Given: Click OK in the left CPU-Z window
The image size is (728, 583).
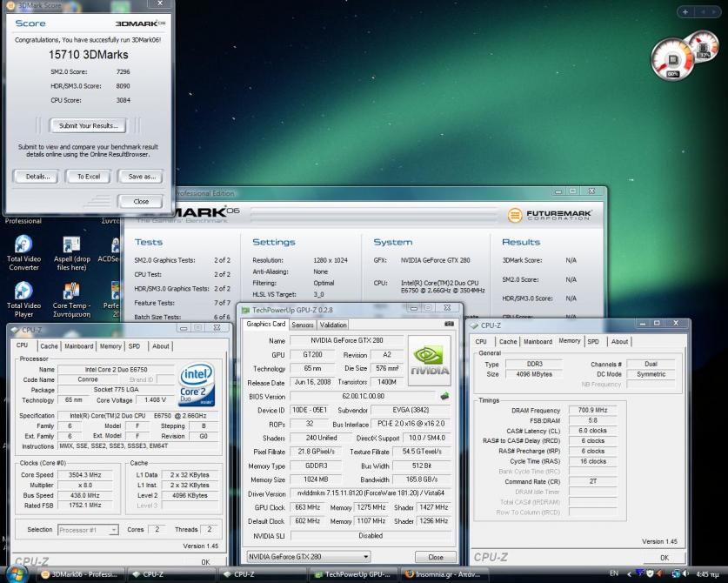Looking at the screenshot, I should (205, 561).
